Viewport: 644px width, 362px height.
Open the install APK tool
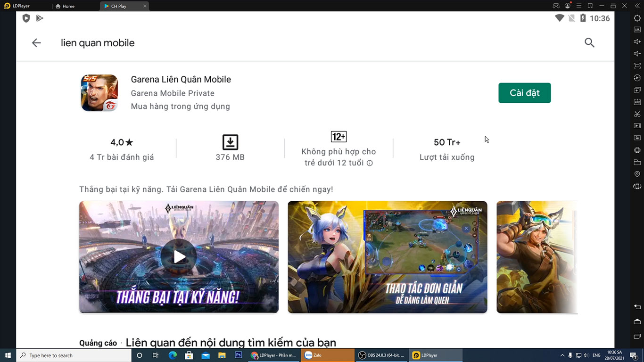(637, 102)
